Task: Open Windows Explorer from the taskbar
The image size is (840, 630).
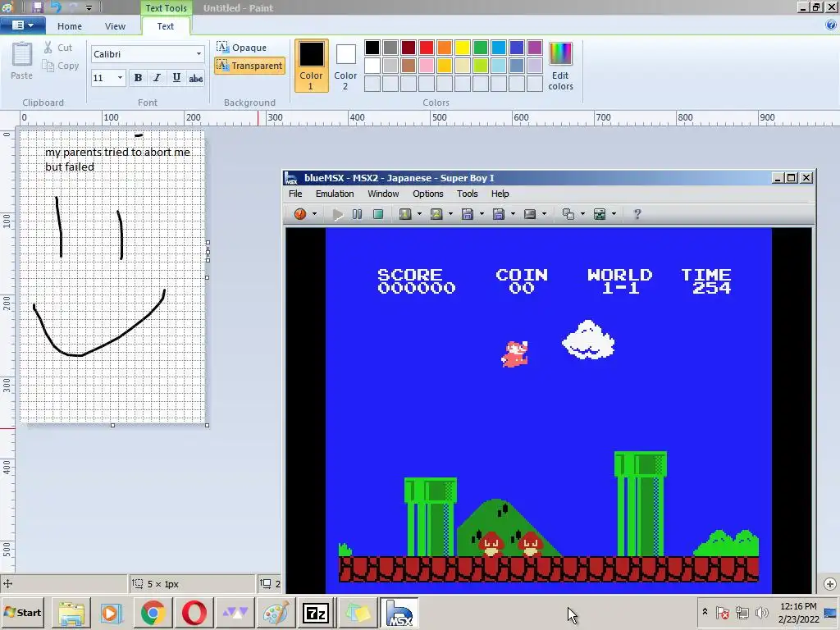Action: point(71,614)
